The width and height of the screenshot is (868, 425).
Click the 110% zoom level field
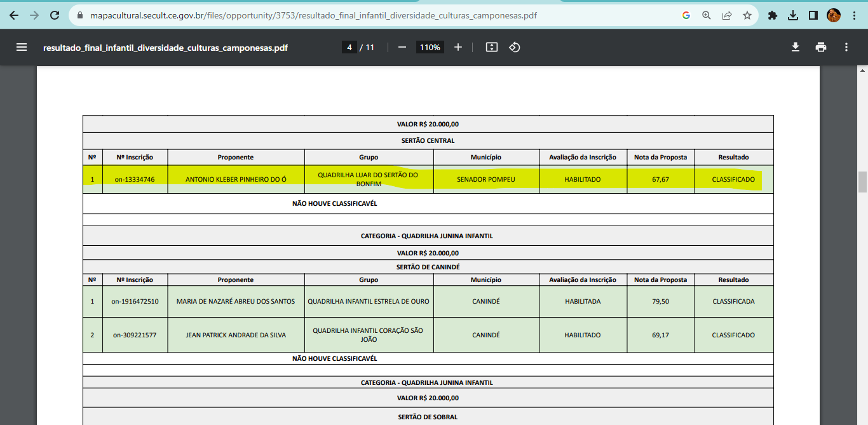point(430,47)
